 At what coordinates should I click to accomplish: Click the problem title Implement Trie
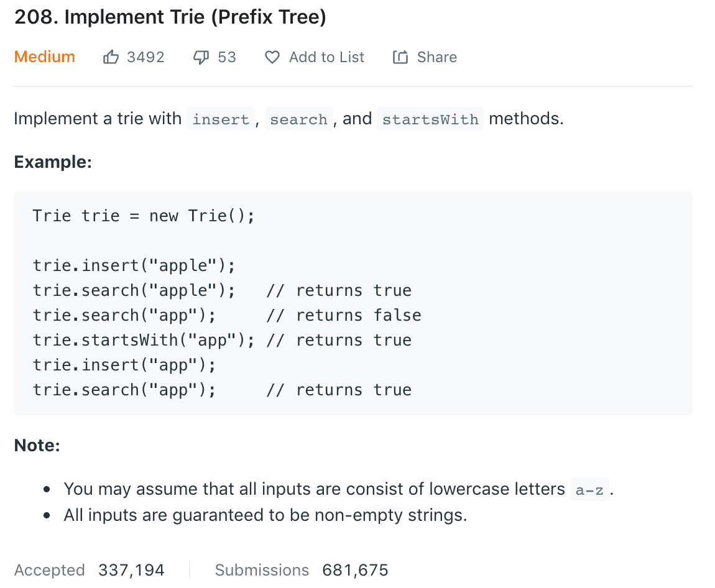pyautogui.click(x=170, y=17)
